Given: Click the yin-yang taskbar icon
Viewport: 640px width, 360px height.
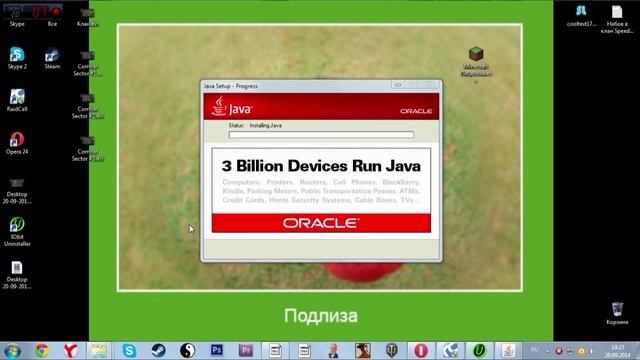Looking at the screenshot, I should tap(187, 351).
